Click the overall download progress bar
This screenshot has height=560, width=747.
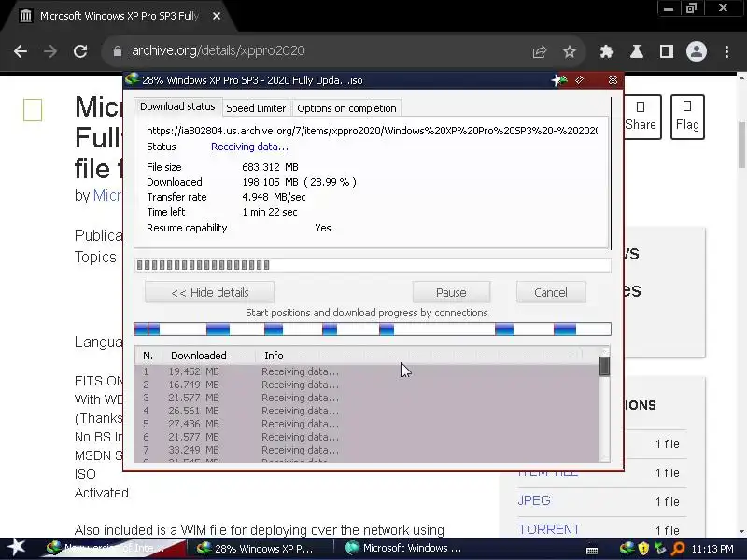click(373, 265)
